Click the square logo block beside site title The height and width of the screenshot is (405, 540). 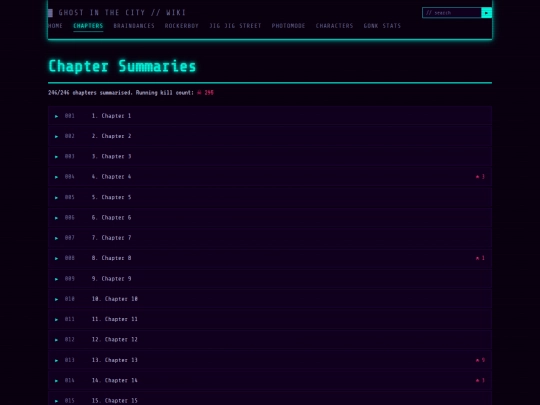(x=50, y=13)
